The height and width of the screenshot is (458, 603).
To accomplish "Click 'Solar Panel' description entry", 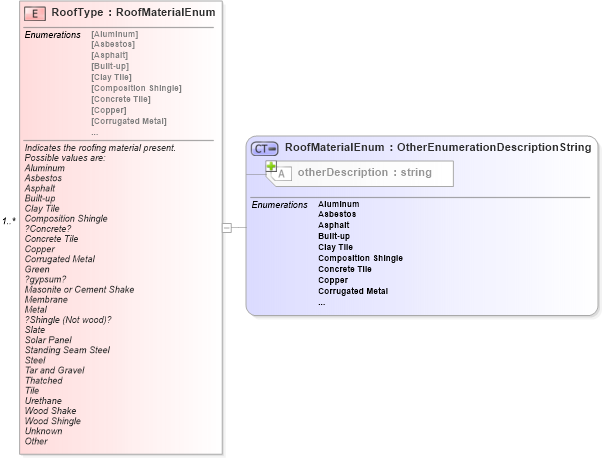I will click(x=48, y=340).
